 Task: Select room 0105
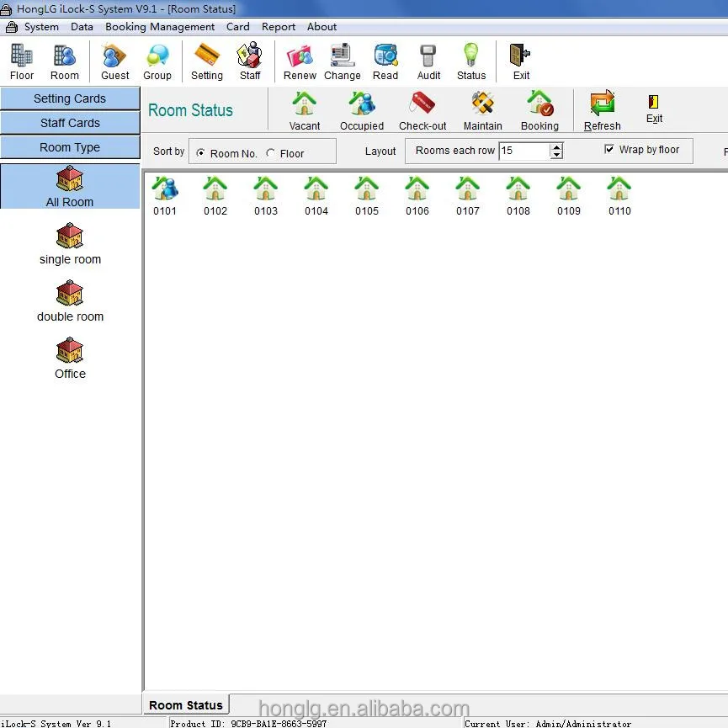pyautogui.click(x=367, y=196)
